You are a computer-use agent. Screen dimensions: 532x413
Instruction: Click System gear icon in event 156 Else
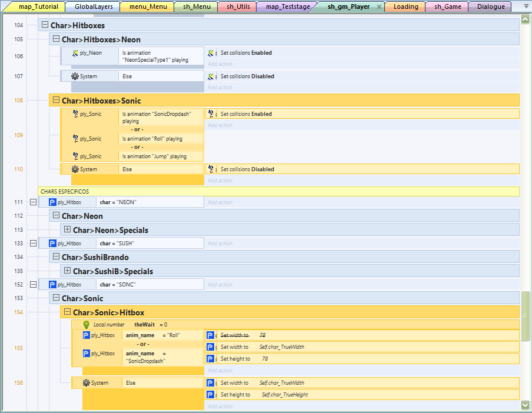(86, 383)
